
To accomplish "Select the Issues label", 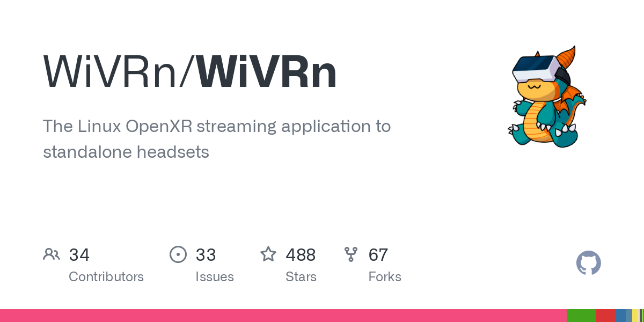I will pyautogui.click(x=215, y=277).
